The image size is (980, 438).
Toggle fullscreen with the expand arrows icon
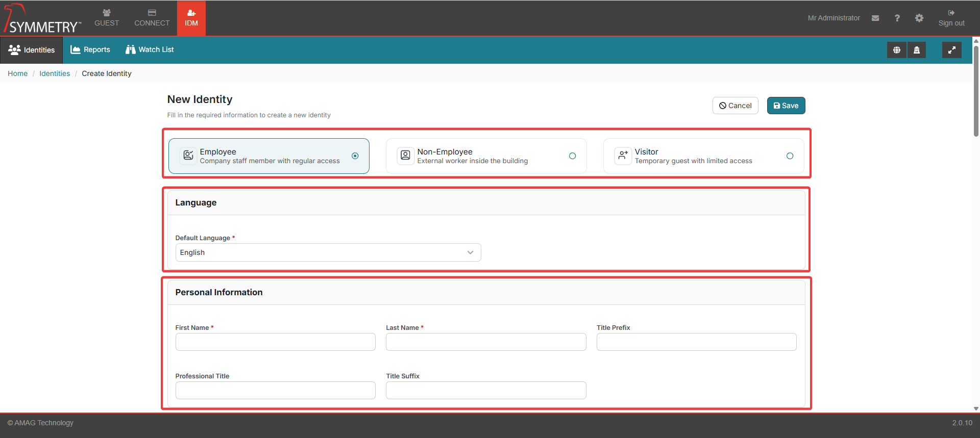(951, 50)
